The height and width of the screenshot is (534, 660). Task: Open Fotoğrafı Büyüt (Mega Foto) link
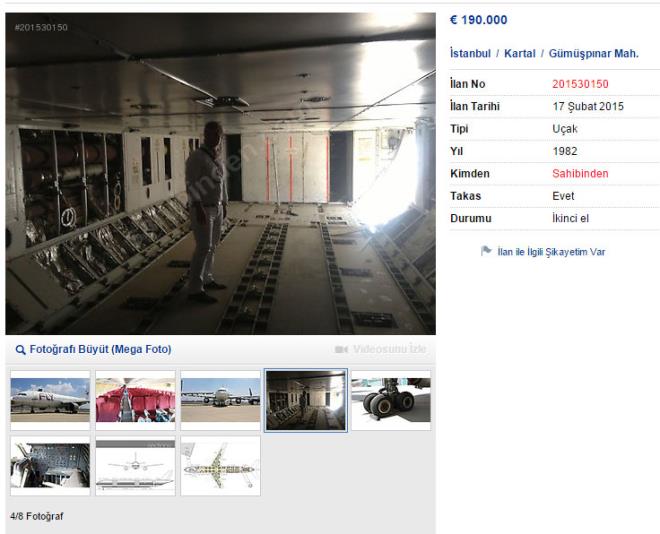point(100,350)
